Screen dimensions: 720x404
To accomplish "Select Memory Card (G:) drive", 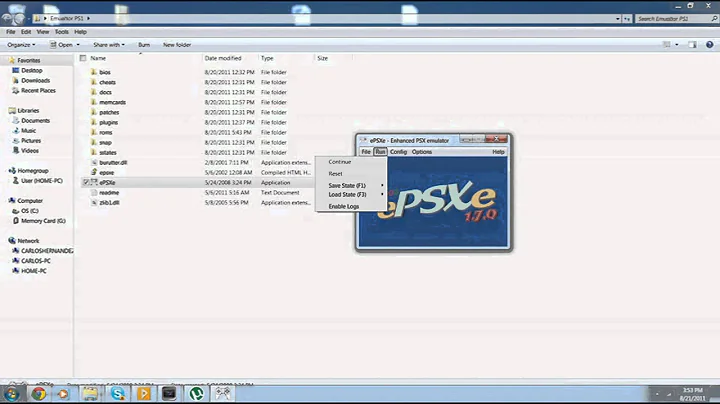I will pyautogui.click(x=43, y=221).
